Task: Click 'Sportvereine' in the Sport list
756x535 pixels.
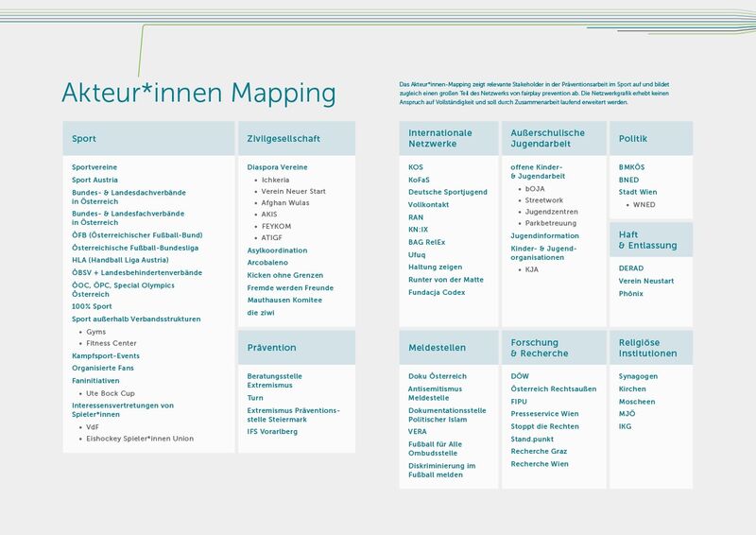Action: (94, 167)
